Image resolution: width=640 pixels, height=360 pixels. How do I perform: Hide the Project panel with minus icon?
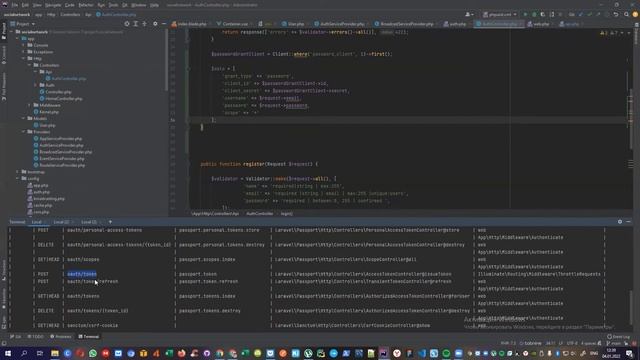coord(164,24)
